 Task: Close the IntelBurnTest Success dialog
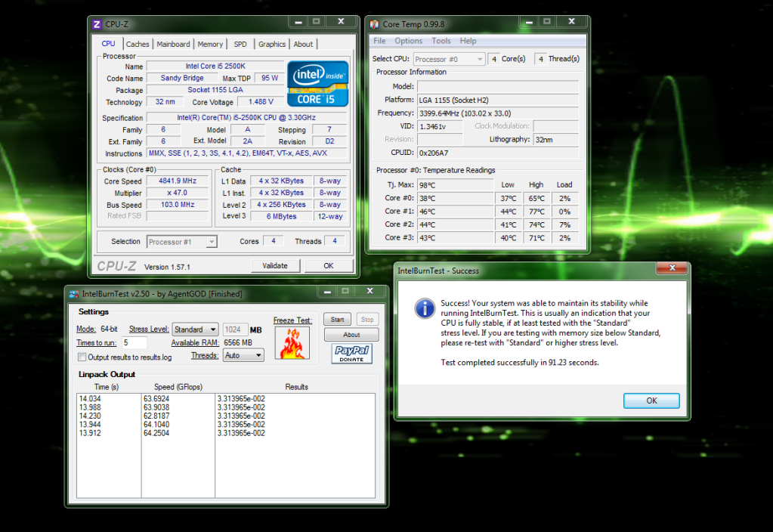coord(672,268)
